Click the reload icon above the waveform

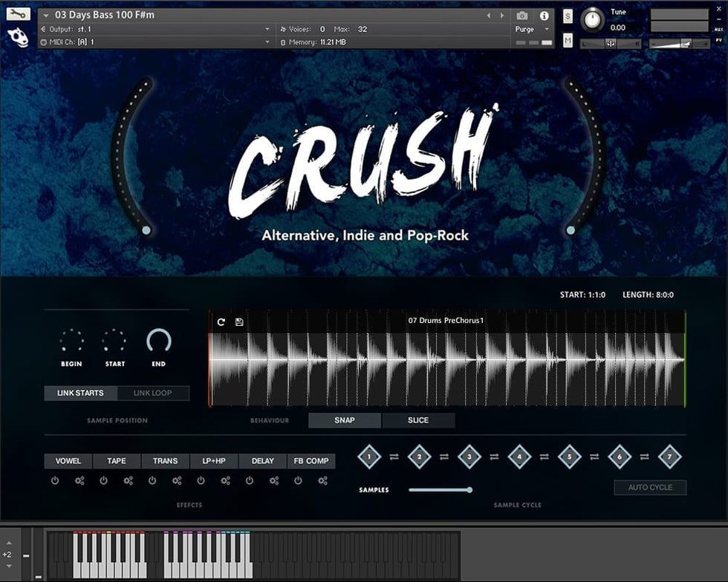click(221, 321)
